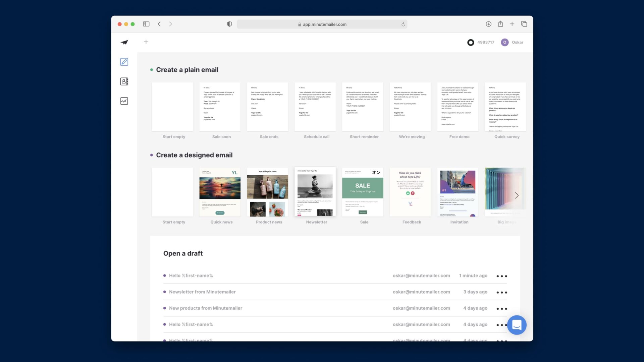644x362 pixels.
Task: Open options for the Newsletter from Minutemailer draft
Action: (x=501, y=292)
